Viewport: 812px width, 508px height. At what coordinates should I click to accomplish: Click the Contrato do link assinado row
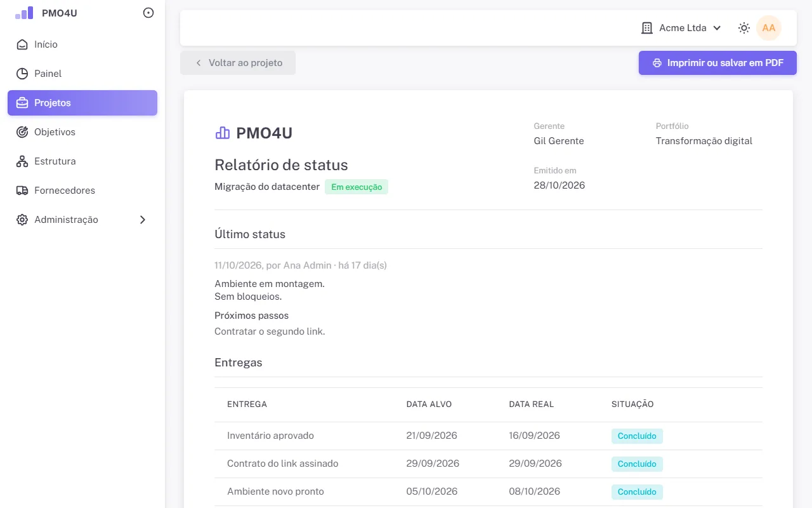click(488, 464)
